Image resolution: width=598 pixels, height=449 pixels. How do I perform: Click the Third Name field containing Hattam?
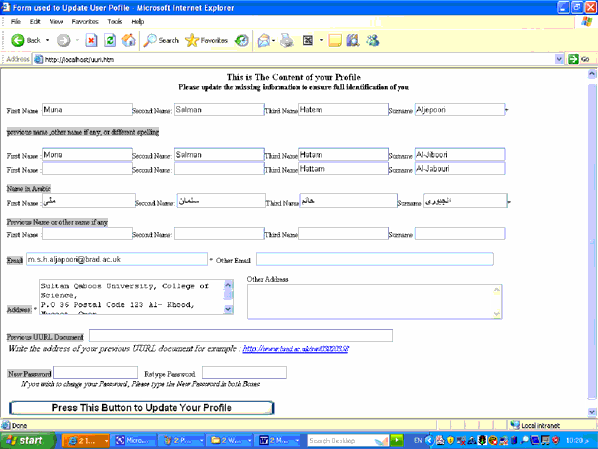pos(343,169)
